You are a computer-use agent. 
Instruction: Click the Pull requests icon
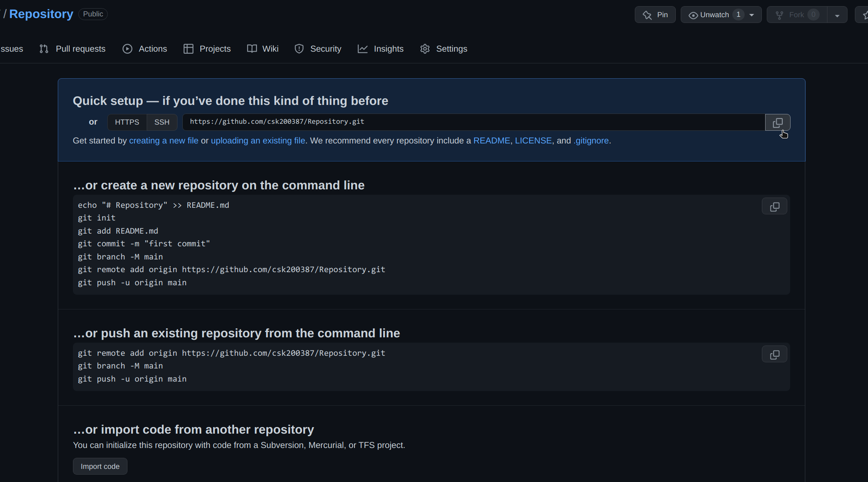click(x=44, y=49)
